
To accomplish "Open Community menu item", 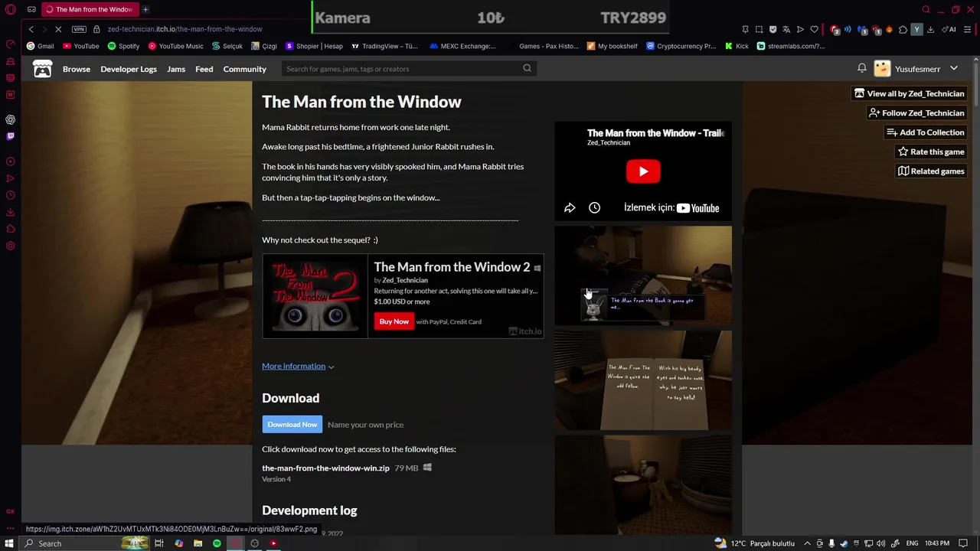I will 245,69.
